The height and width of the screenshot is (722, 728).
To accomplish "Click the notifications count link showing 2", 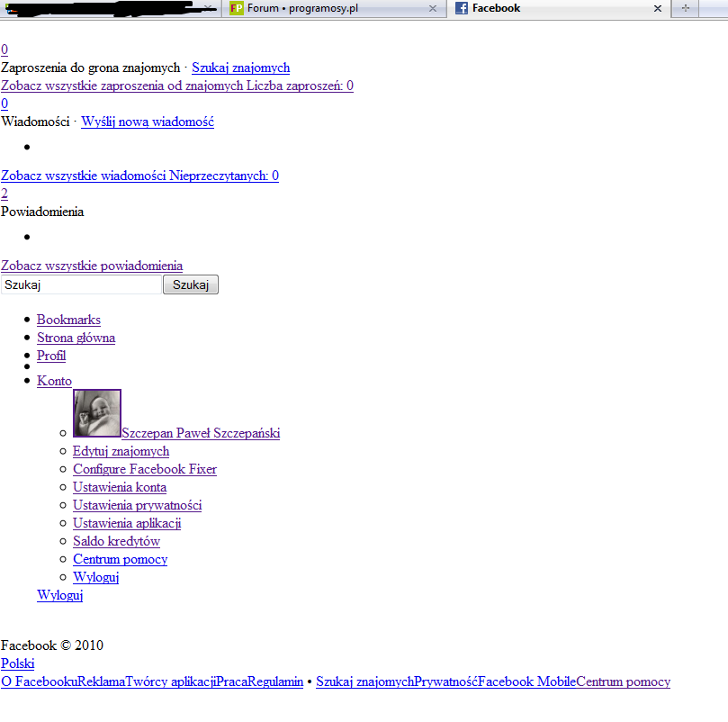I will (4, 194).
